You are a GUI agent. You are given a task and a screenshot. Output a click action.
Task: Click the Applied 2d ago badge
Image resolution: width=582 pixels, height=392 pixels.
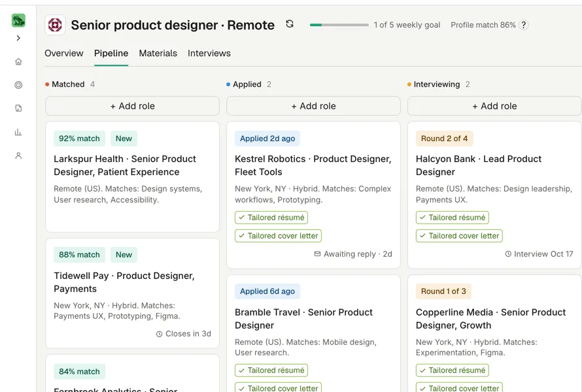267,139
